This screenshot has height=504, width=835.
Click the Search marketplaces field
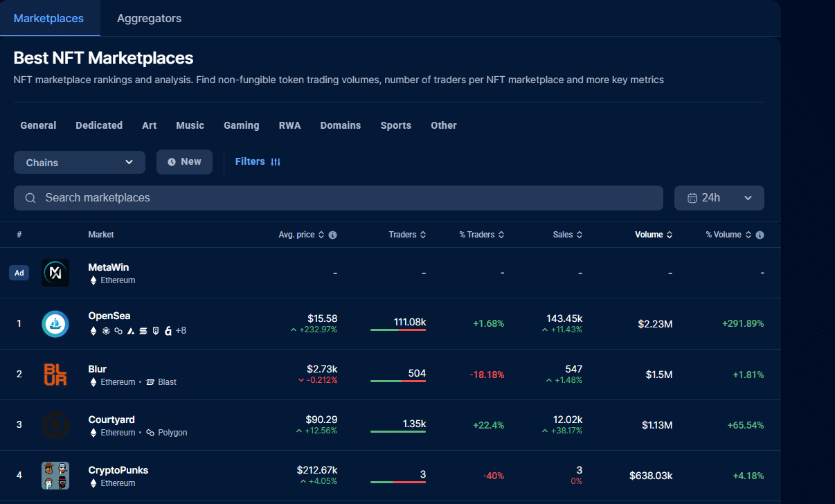(x=339, y=198)
